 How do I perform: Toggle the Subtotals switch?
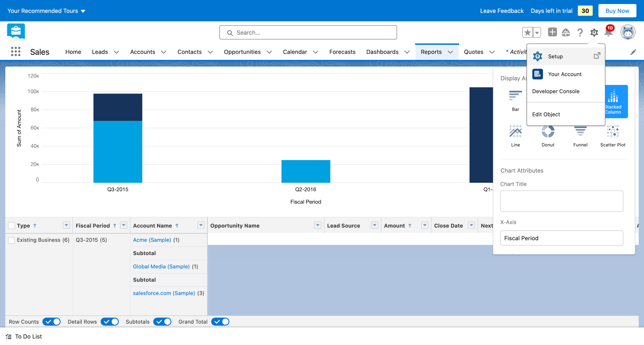(162, 322)
